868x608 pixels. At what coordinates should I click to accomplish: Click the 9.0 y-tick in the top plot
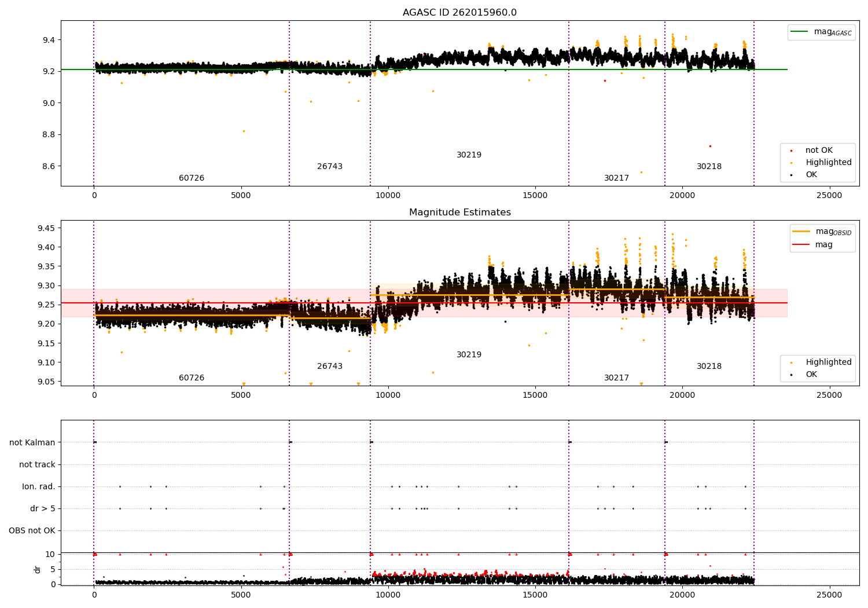(49, 103)
